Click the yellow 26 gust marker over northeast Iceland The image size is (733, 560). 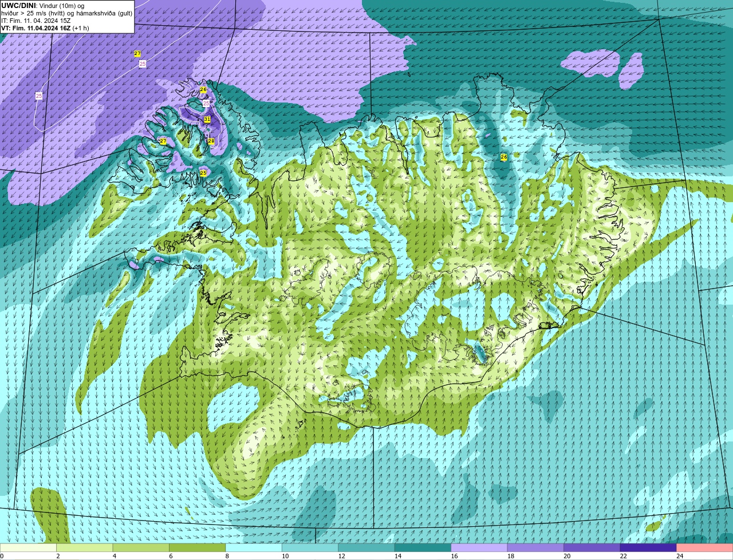click(503, 157)
